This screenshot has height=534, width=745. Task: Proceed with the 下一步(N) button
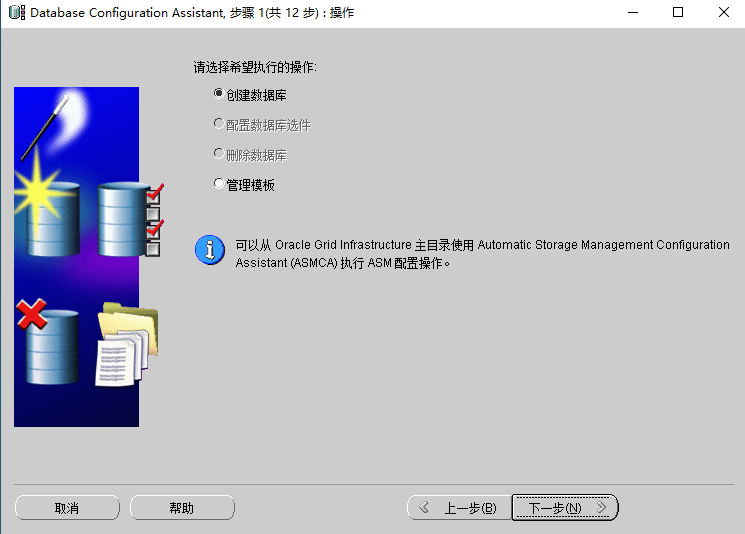565,508
